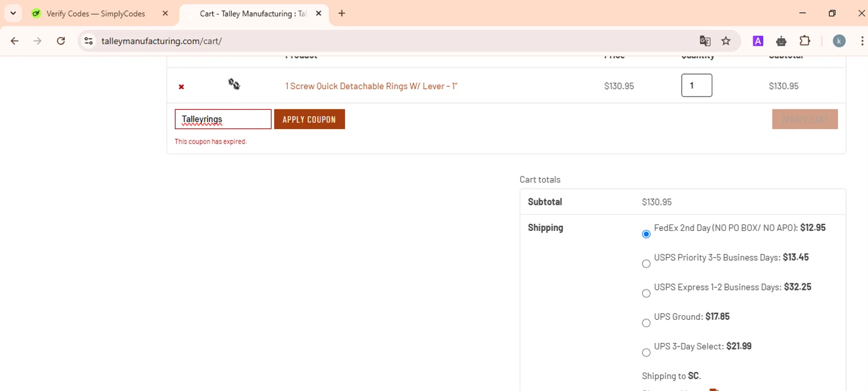The image size is (868, 391).
Task: Switch to Verify Codes — SimplyCodes tab
Action: [95, 13]
